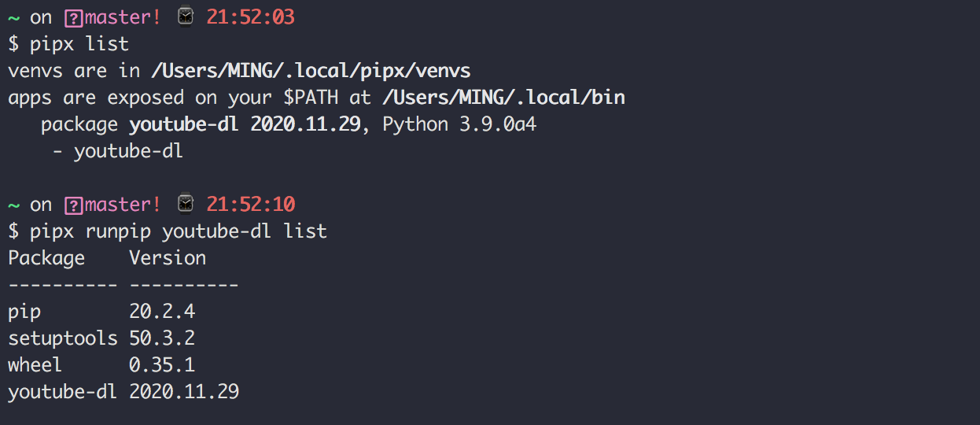Click the git question-mark icon beside 21:52:10 prompt
980x425 pixels.
[73, 205]
